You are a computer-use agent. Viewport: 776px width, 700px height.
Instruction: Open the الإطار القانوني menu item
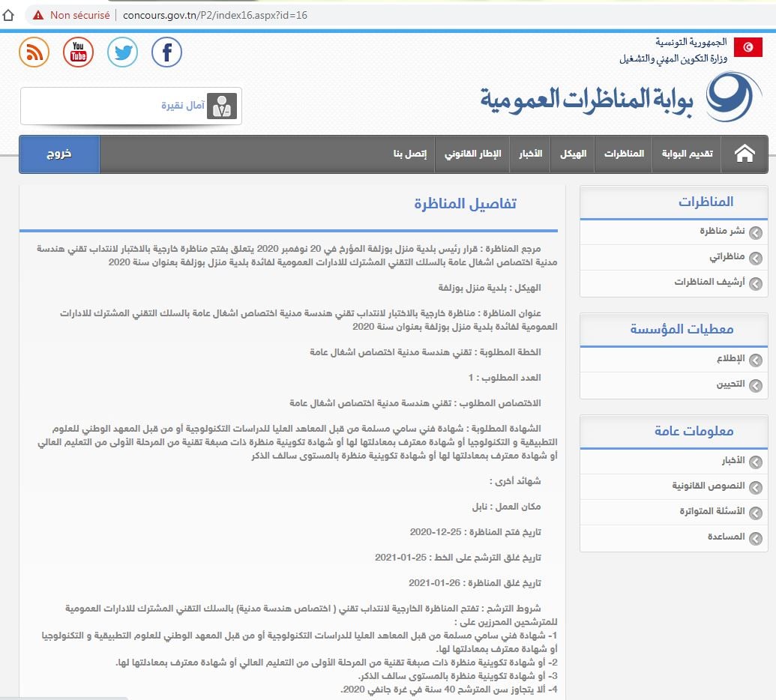coord(472,154)
